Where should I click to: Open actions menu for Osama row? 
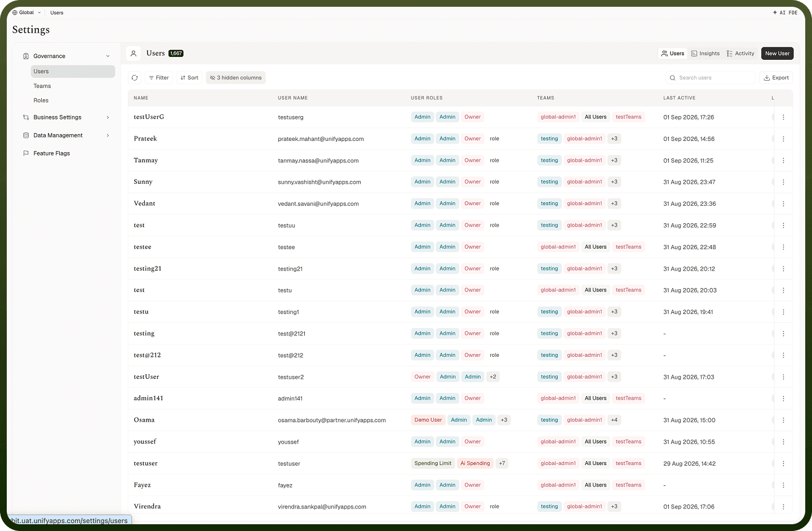click(783, 420)
